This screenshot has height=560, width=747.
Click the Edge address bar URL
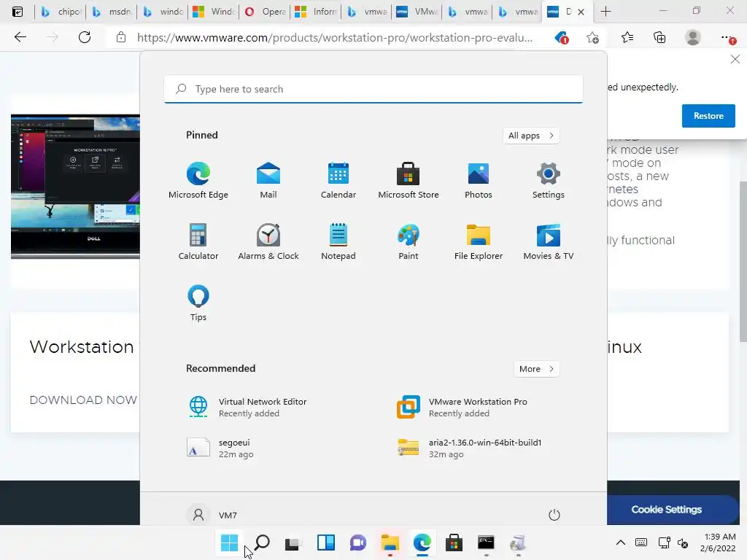pyautogui.click(x=334, y=38)
